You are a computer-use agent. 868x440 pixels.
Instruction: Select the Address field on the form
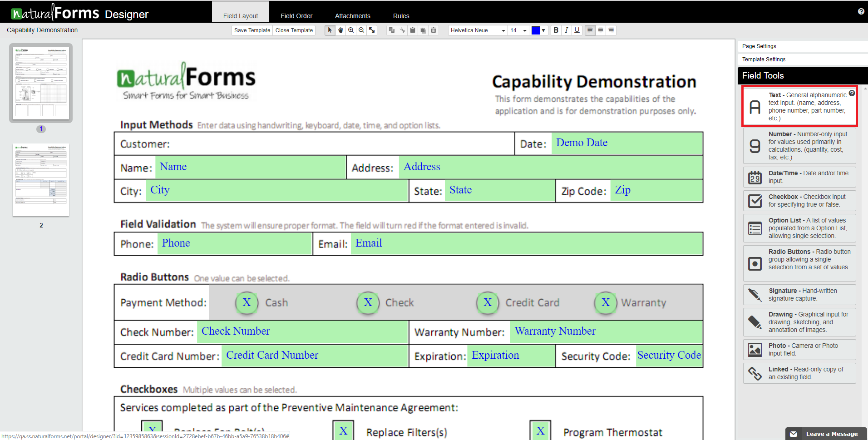pos(551,167)
